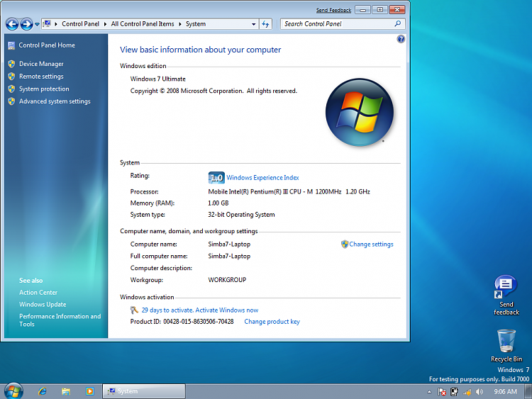This screenshot has width=532, height=399.
Task: Click the Simba7-Laptop computer name value
Action: click(229, 244)
